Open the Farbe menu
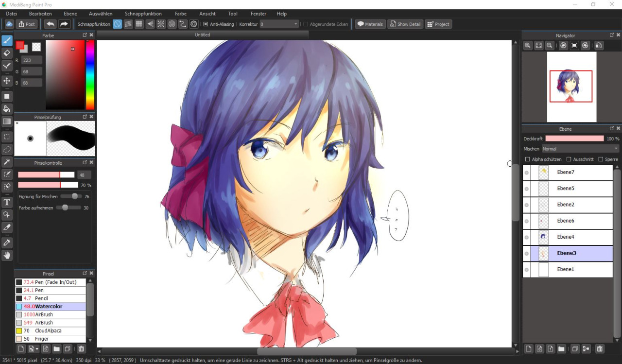 coord(180,14)
